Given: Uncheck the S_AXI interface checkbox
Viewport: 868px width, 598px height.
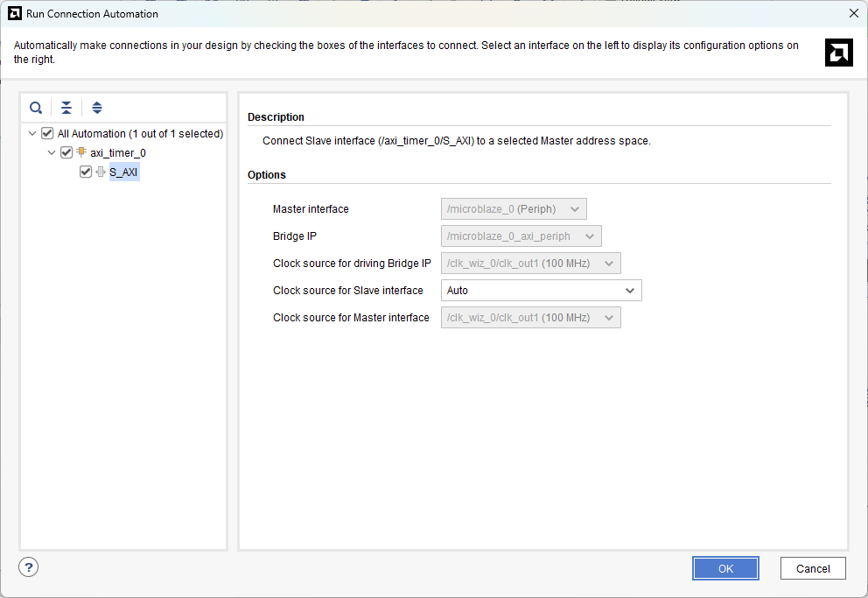Looking at the screenshot, I should pos(86,172).
